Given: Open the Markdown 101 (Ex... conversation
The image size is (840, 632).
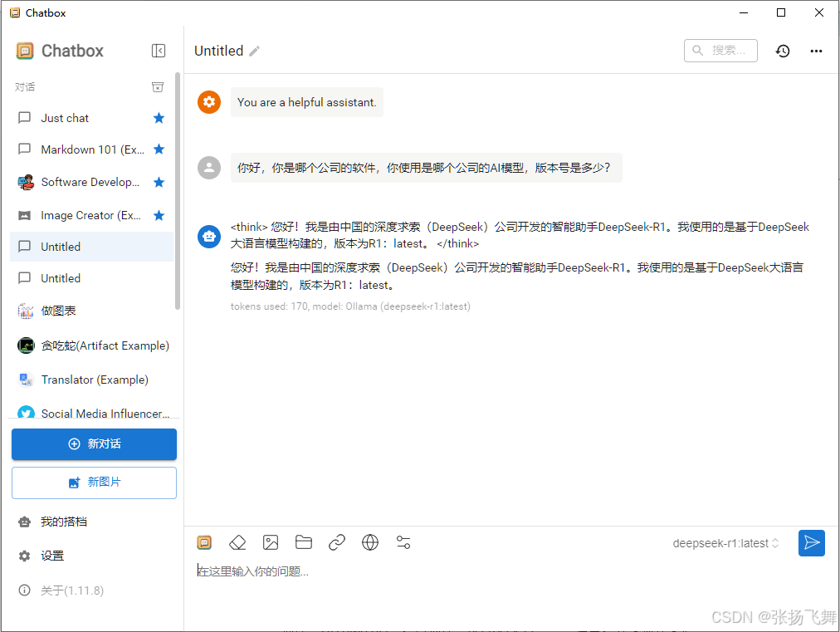Looking at the screenshot, I should [x=91, y=149].
